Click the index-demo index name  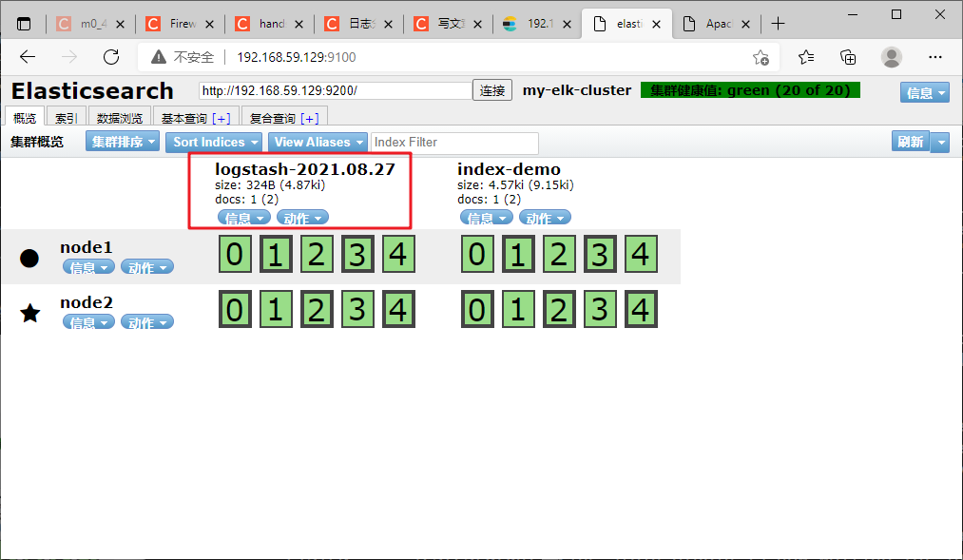(x=510, y=169)
